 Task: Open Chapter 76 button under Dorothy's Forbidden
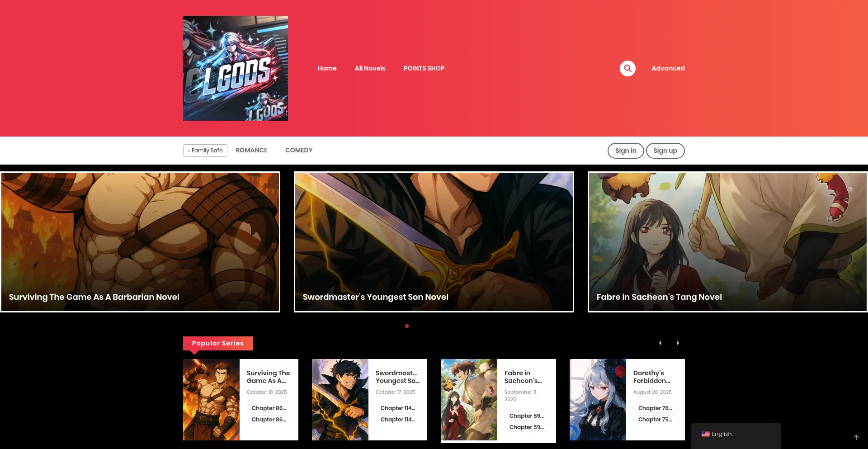[x=656, y=408]
